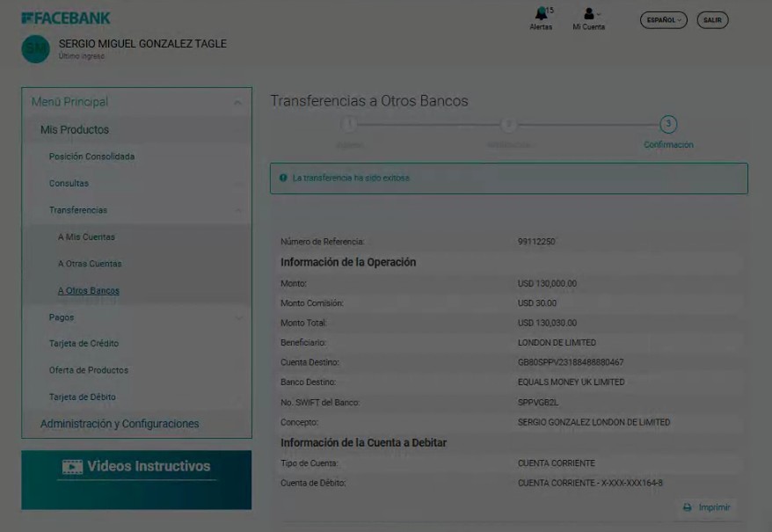Click the A Otros Bancos link
The image size is (772, 532).
click(89, 291)
